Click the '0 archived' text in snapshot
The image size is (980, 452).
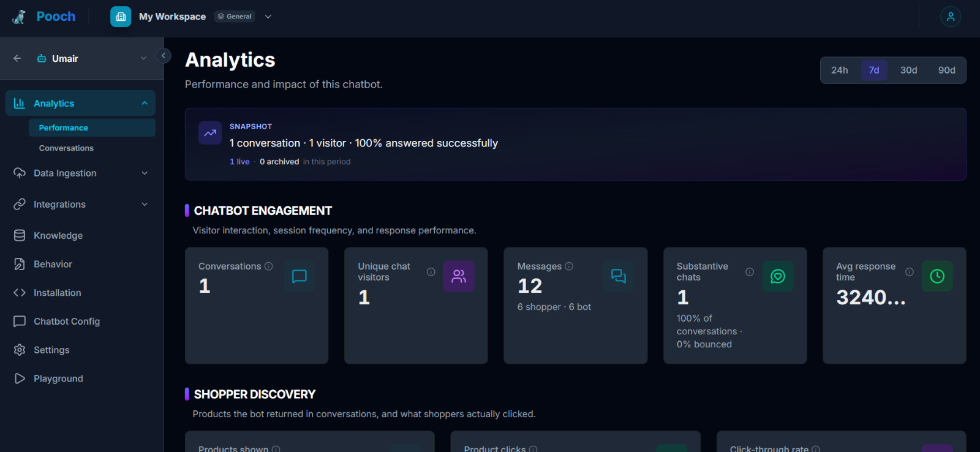click(279, 162)
